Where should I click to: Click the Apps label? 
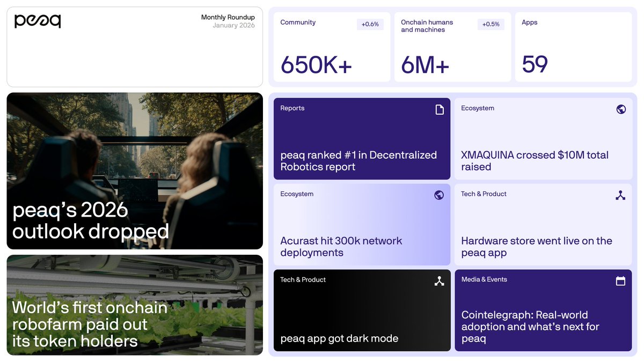coord(530,23)
